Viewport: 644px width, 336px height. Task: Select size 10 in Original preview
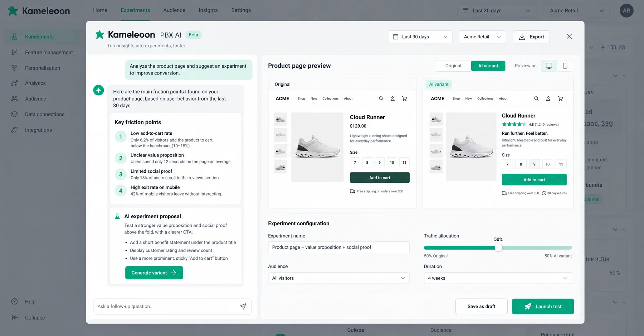392,162
